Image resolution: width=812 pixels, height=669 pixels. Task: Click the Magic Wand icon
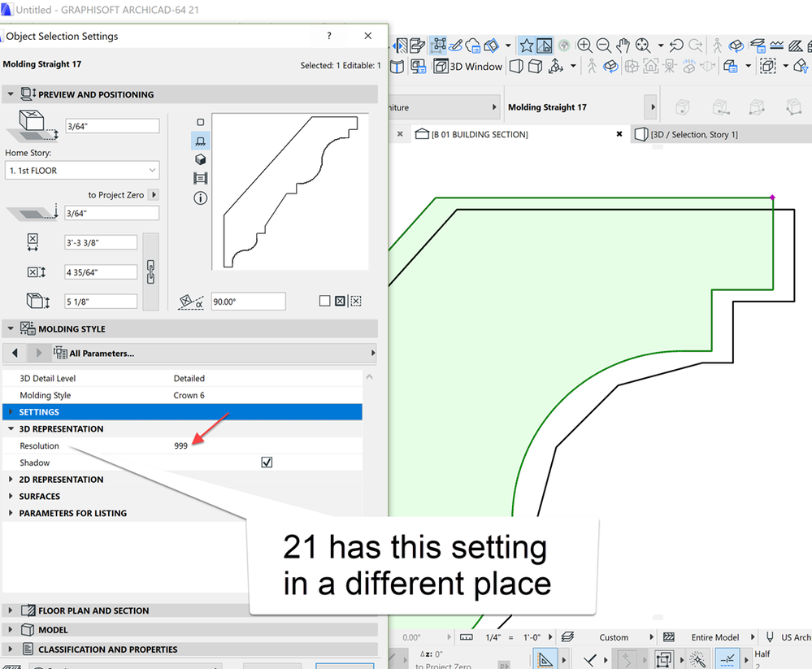tap(697, 660)
